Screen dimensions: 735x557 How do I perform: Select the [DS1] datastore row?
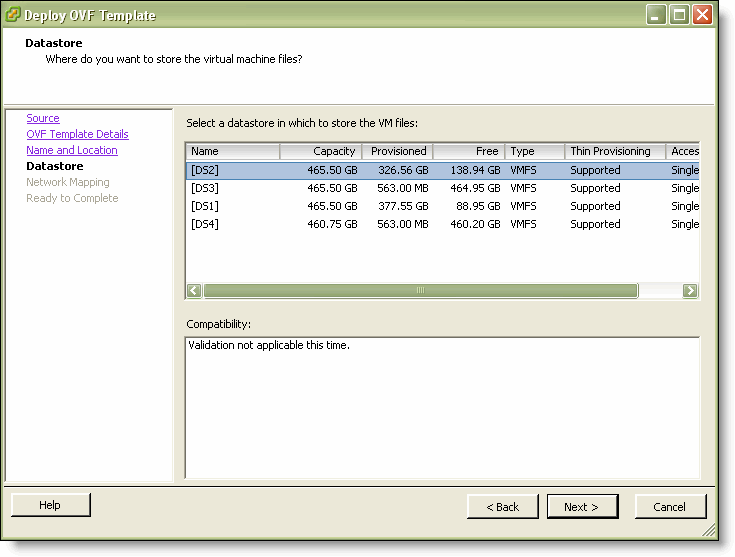[x=442, y=206]
